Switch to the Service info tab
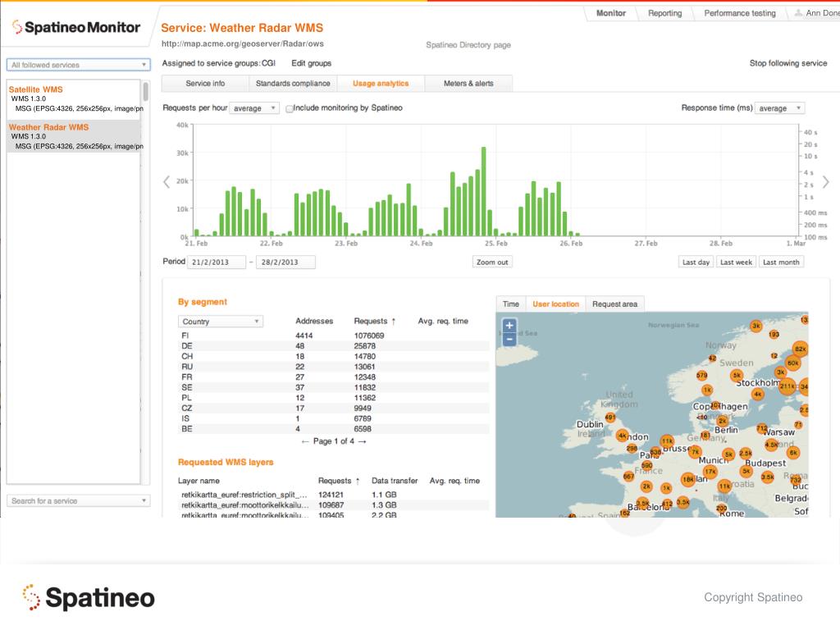The image size is (840, 630). pyautogui.click(x=205, y=84)
